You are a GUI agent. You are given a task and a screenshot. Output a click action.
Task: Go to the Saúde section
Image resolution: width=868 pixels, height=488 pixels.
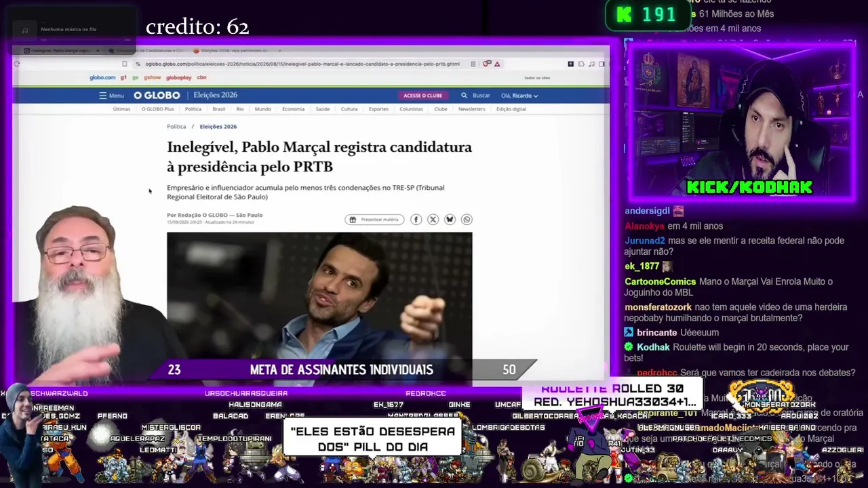pyautogui.click(x=323, y=109)
